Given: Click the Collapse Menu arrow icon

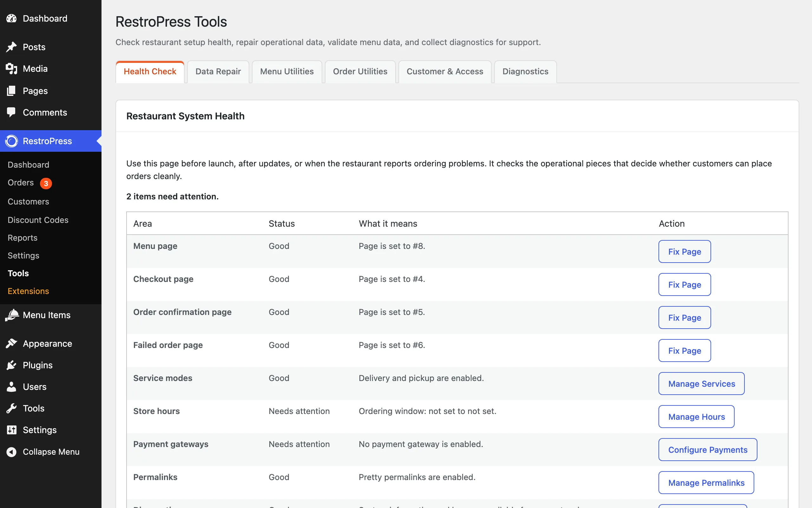Looking at the screenshot, I should pos(11,452).
